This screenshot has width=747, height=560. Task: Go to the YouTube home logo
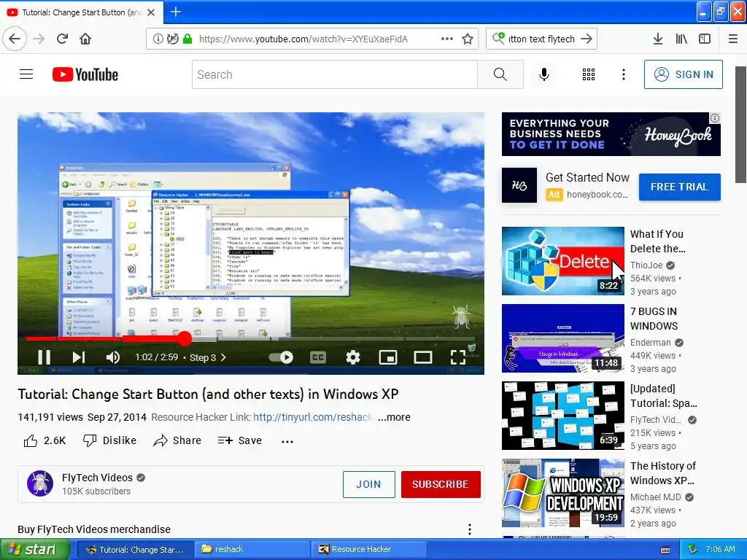[x=85, y=75]
